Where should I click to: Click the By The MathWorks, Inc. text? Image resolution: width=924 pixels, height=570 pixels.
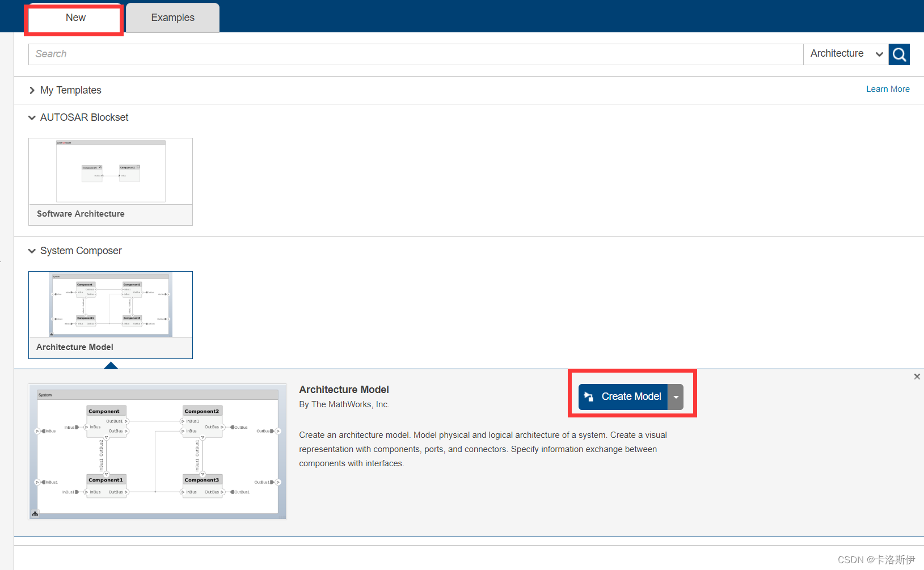[344, 404]
